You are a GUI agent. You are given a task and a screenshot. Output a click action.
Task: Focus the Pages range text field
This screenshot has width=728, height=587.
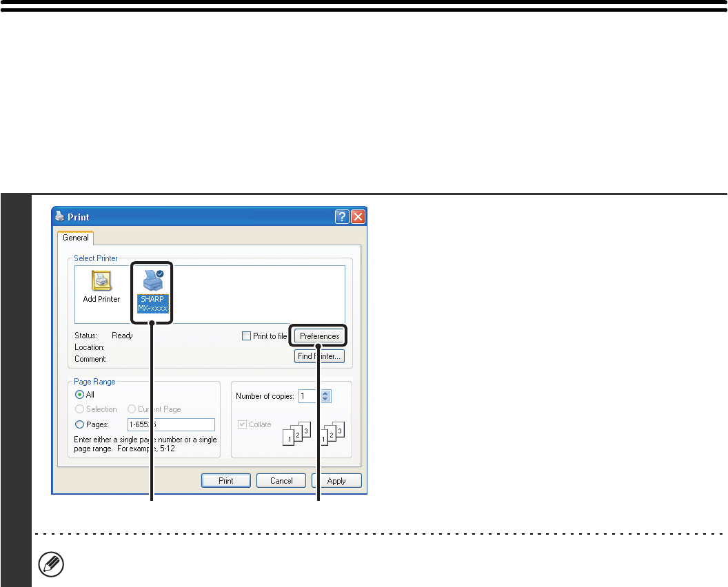pyautogui.click(x=171, y=424)
